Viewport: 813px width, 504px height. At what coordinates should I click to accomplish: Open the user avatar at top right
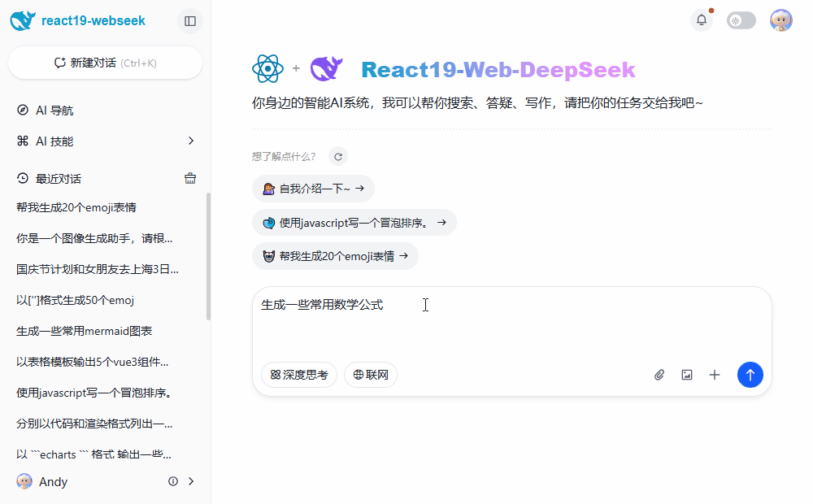780,21
